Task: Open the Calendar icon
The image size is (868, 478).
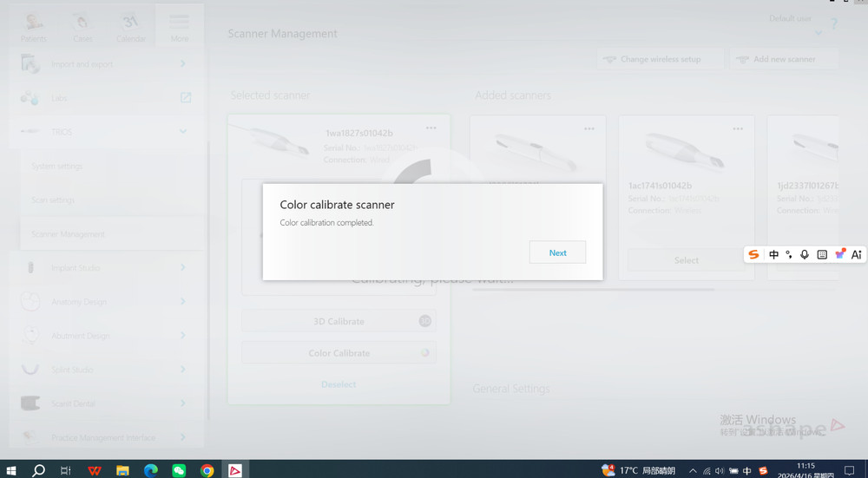Action: [131, 23]
